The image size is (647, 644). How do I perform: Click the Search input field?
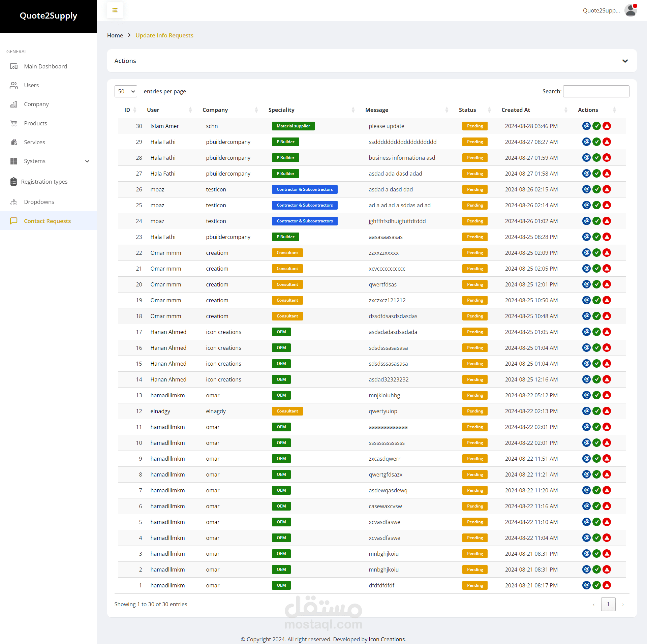596,91
